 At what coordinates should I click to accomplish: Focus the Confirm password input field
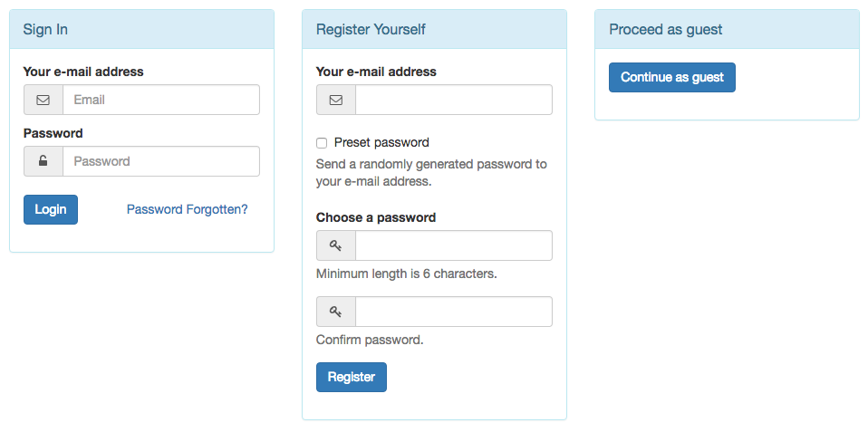click(x=454, y=312)
